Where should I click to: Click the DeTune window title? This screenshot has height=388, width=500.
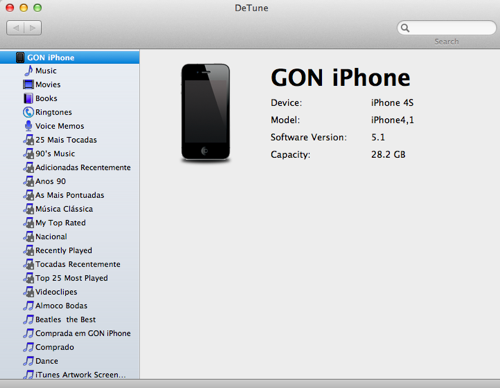pyautogui.click(x=251, y=8)
